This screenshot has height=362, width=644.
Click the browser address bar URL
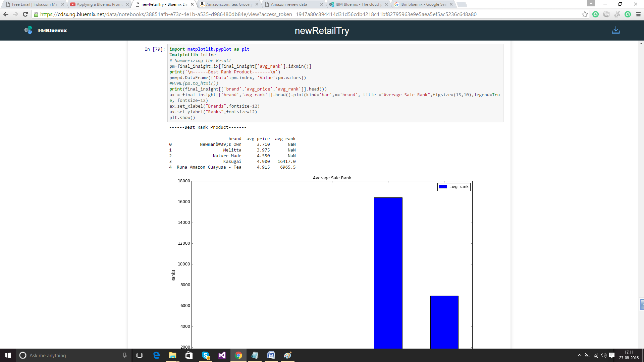pos(258,14)
